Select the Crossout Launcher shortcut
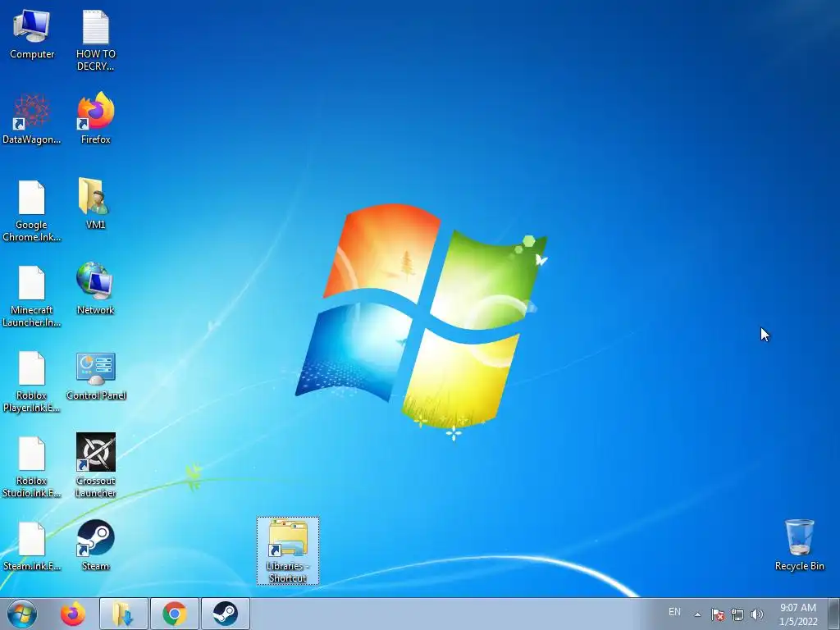840x630 pixels. pos(96,465)
